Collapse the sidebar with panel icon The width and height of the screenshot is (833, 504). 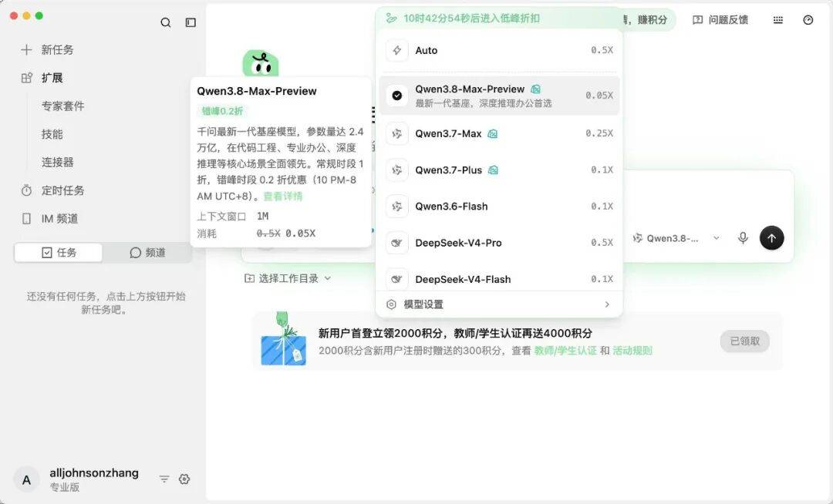(x=191, y=22)
